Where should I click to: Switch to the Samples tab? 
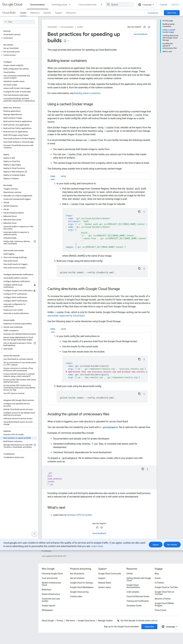[47, 13]
